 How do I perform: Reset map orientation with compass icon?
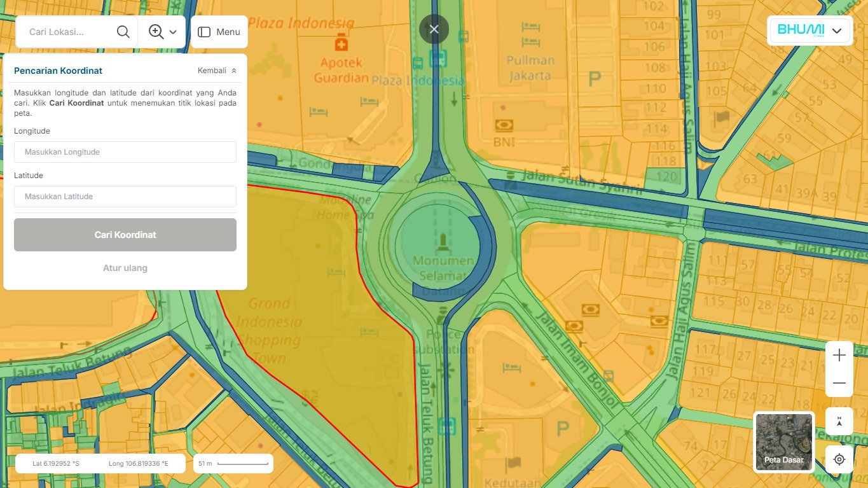[x=839, y=422]
